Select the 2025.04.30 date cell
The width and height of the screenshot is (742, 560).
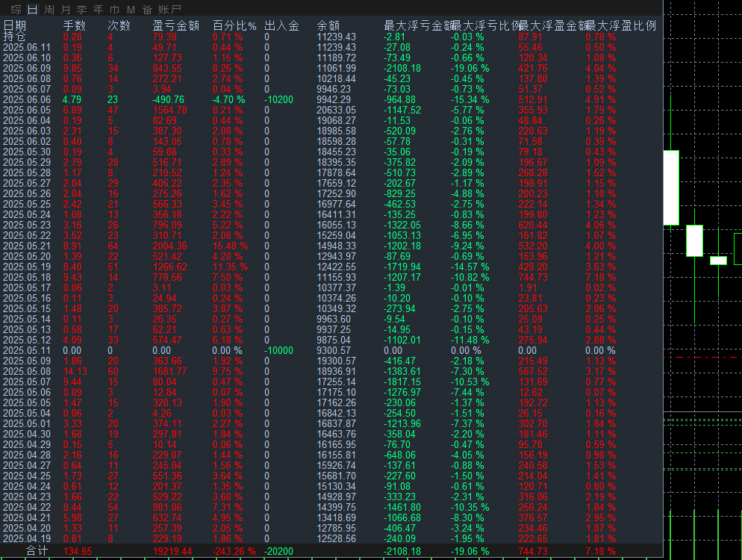point(27,434)
